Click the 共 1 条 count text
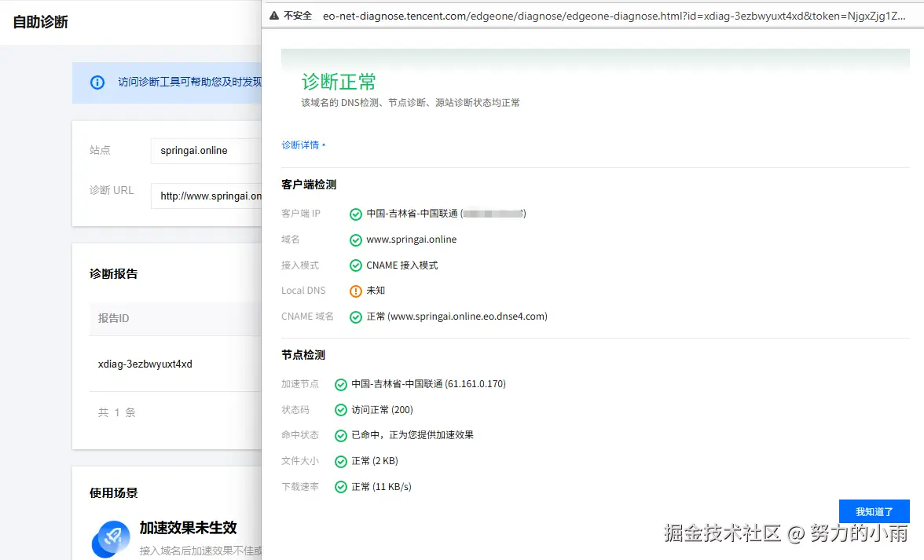924x560 pixels. (116, 413)
